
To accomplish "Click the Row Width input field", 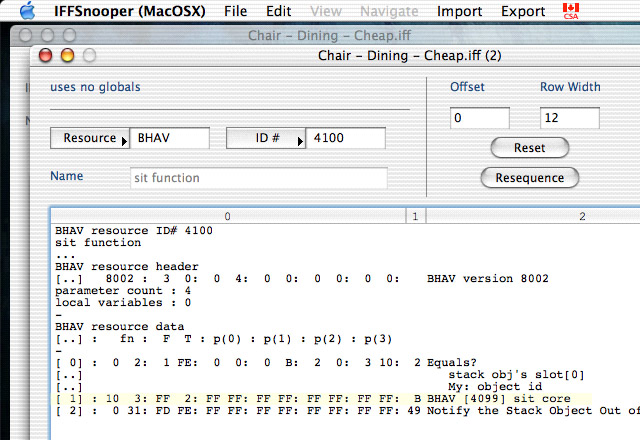I will [x=569, y=119].
